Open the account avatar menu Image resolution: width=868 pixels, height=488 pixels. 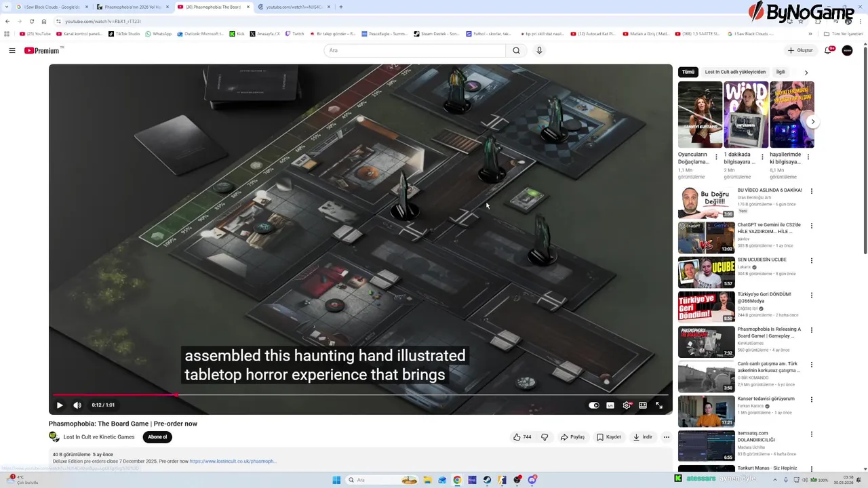pyautogui.click(x=847, y=50)
